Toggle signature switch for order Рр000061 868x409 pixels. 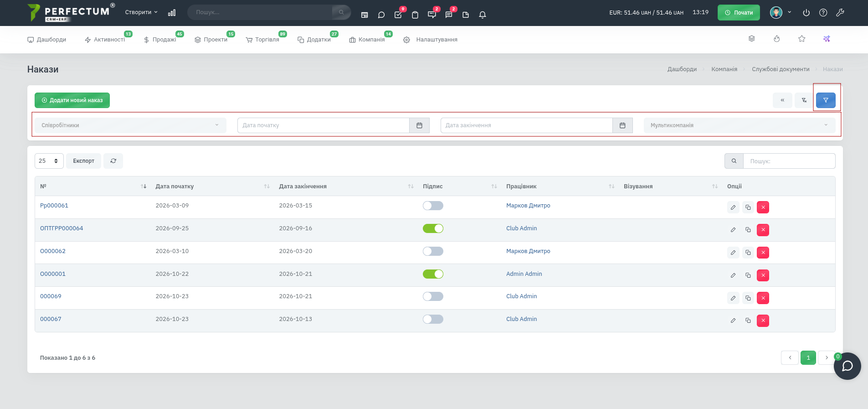coord(433,206)
